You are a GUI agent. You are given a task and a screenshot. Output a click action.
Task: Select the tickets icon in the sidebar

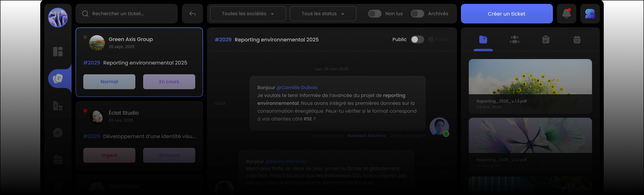58,78
